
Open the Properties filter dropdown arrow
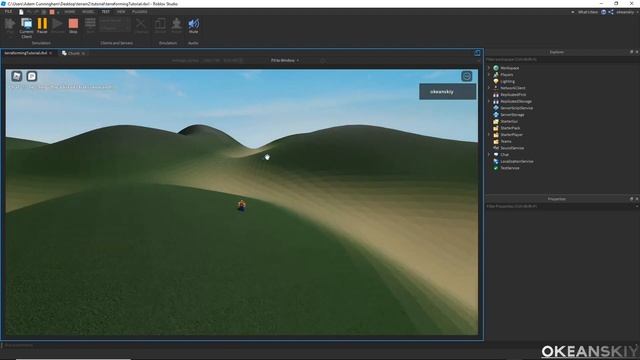tap(636, 207)
